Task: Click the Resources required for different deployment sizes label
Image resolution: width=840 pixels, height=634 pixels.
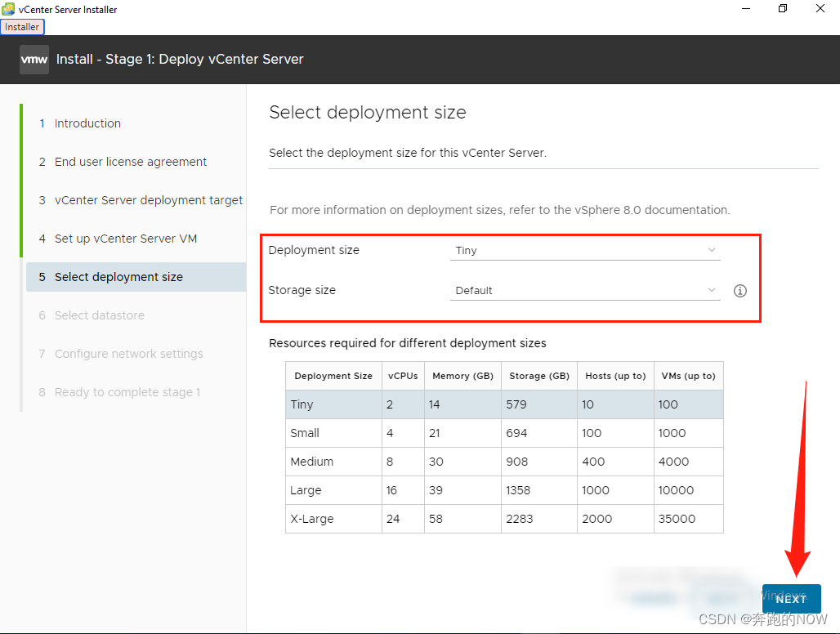Action: (x=408, y=343)
